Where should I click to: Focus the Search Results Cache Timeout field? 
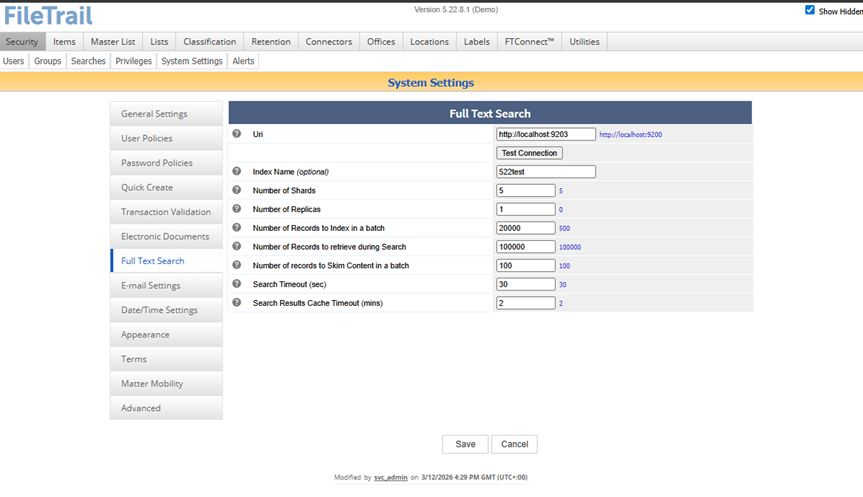point(526,303)
